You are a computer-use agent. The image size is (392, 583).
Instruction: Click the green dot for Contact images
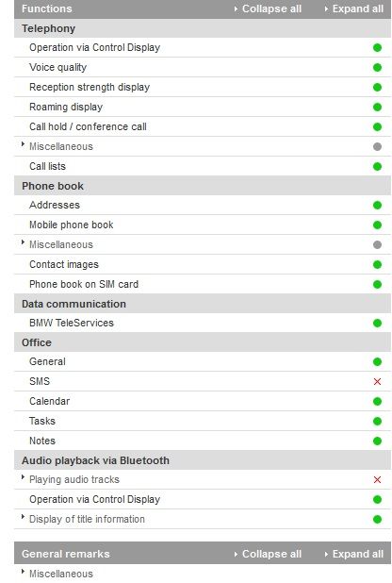[x=377, y=264]
